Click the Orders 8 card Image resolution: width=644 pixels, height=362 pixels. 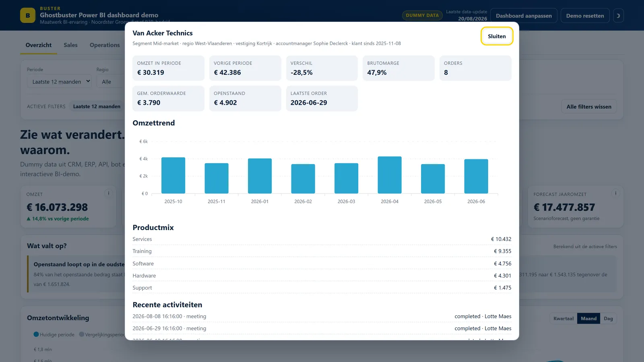pos(475,68)
